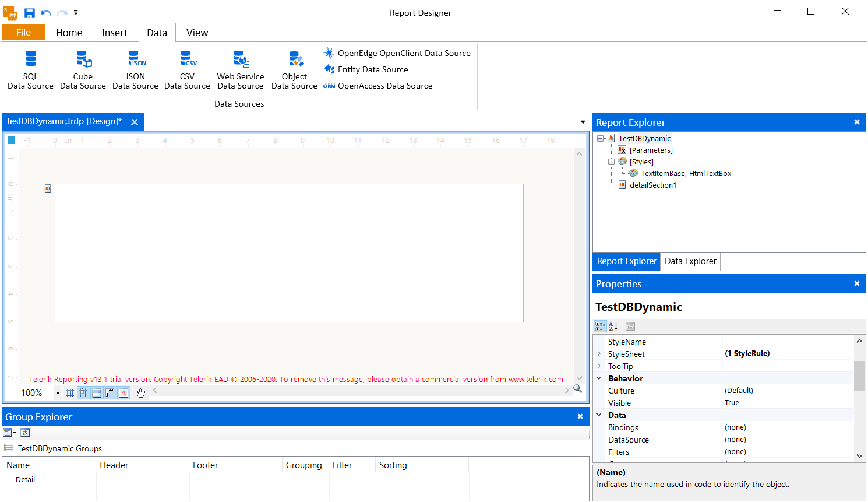The image size is (868, 502).
Task: Select the Pan hand tool
Action: (x=140, y=393)
